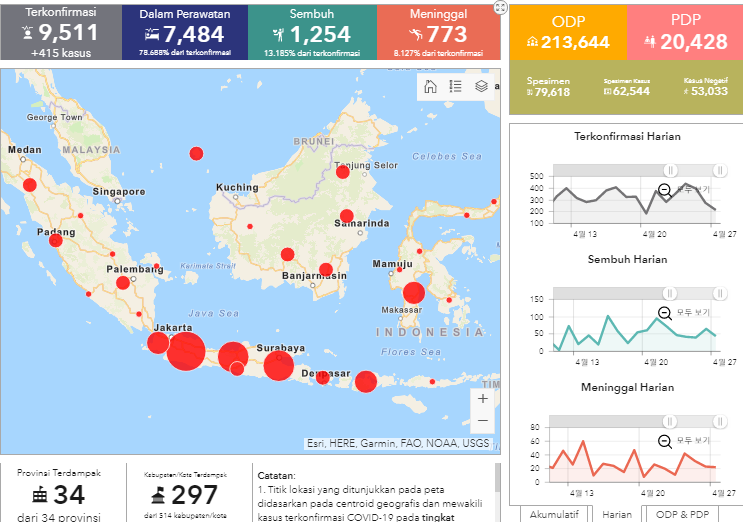Click the large red Jakarta case bubble
This screenshot has height=528, width=743.
click(x=186, y=352)
